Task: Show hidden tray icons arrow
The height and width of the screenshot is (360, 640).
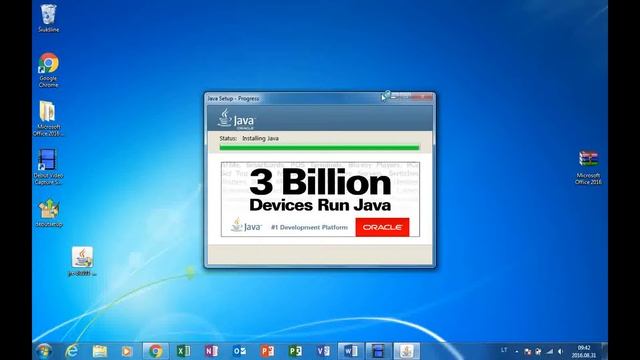Action: [x=517, y=351]
